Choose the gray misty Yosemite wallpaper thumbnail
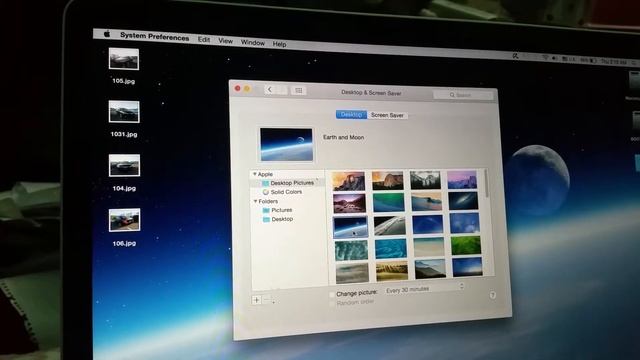Viewport: 640px width, 360px height. point(425,180)
